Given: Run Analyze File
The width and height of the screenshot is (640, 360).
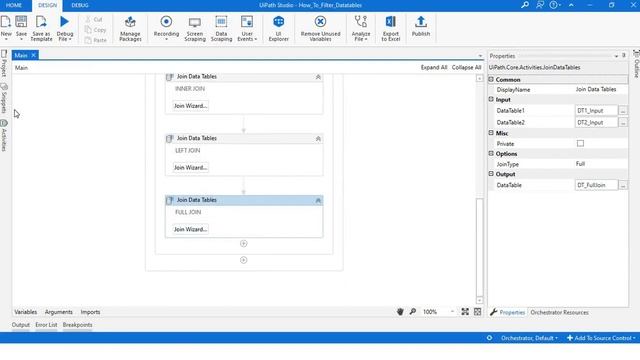Looking at the screenshot, I should click(361, 28).
